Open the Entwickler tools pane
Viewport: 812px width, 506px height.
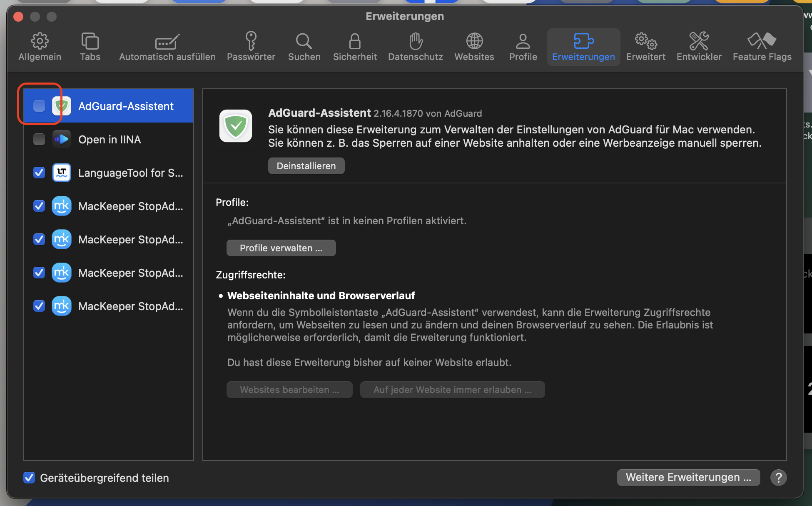pos(699,47)
